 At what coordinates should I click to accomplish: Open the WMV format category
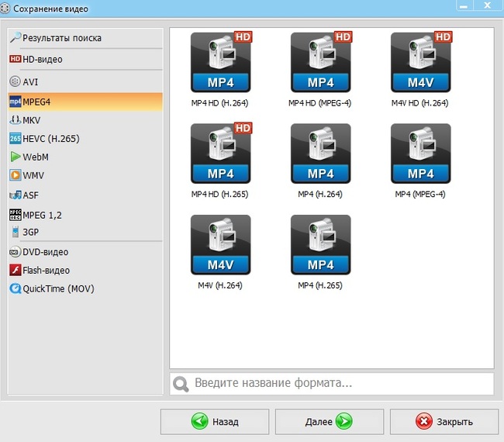(x=85, y=175)
